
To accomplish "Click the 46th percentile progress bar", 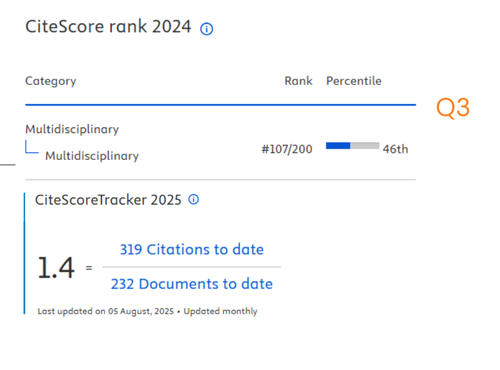I will [352, 146].
